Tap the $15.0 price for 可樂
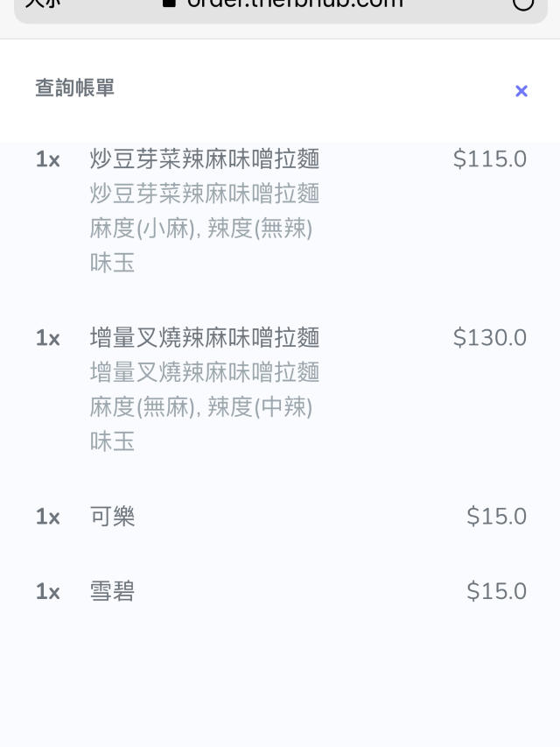Screen dimensions: 560x747 pyautogui.click(x=496, y=517)
